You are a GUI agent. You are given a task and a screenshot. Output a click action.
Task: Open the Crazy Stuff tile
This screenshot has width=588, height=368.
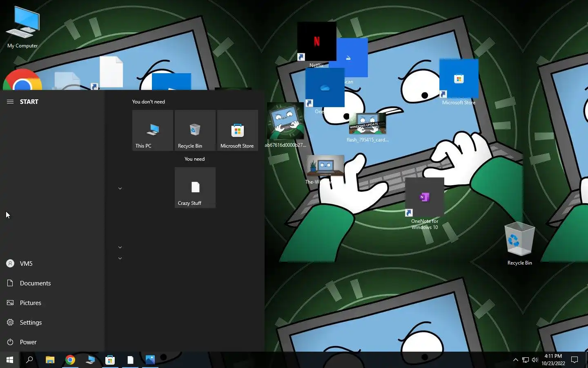click(x=195, y=188)
